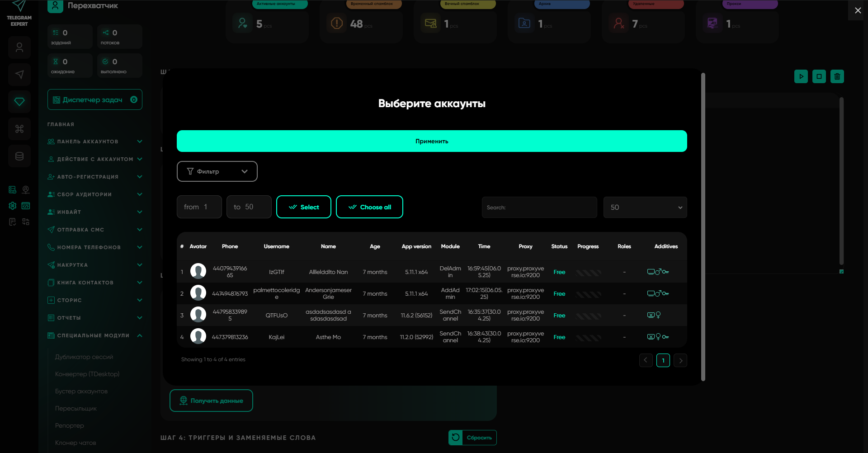This screenshot has width=868, height=453.
Task: Click the diamond icon in sidebar
Action: click(19, 102)
